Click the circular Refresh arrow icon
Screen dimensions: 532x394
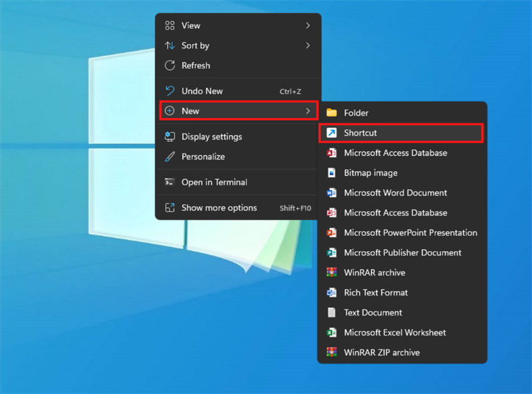170,66
